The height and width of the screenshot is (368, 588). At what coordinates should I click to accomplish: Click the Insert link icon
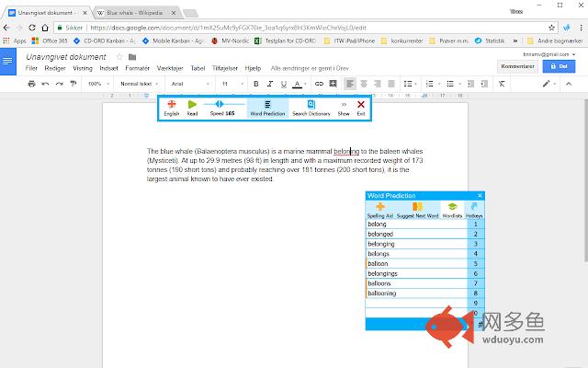[319, 84]
